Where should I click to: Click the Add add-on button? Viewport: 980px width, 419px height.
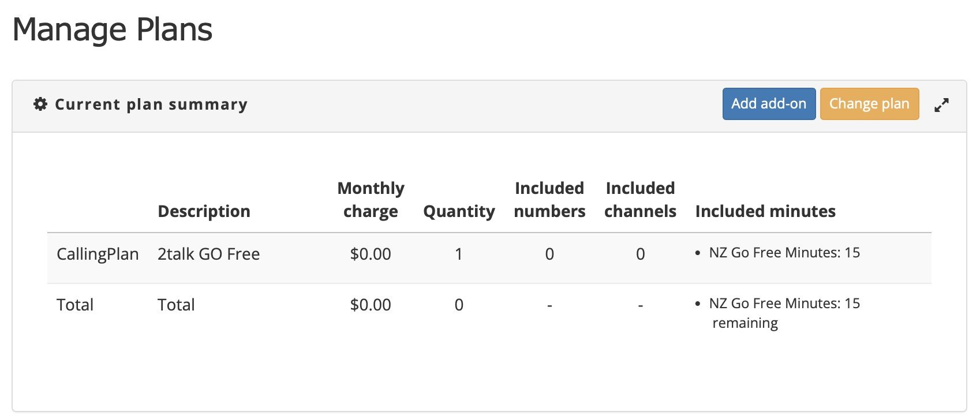769,104
